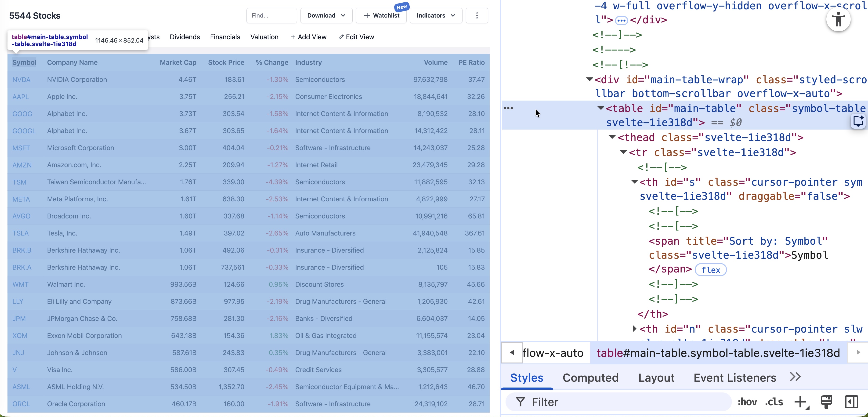
Task: Open the NVDA stock symbol link
Action: pos(21,80)
